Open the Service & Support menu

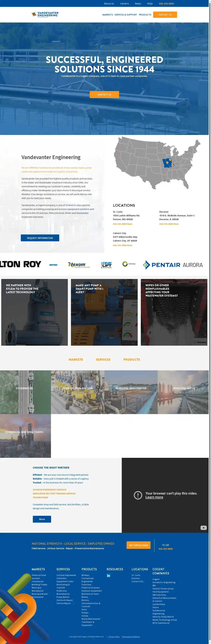pyautogui.click(x=126, y=15)
